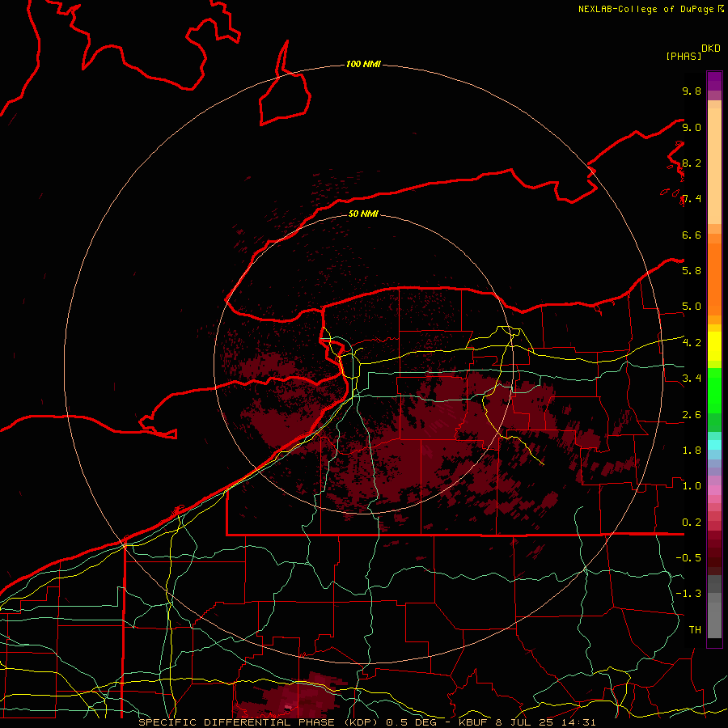Image resolution: width=728 pixels, height=728 pixels.
Task: Click the TH label on the color scale
Action: click(695, 629)
